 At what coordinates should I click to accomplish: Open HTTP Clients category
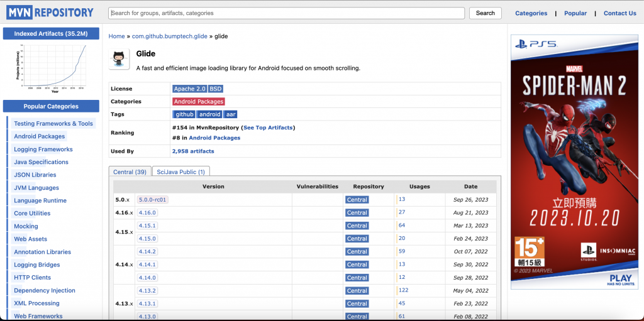coord(33,278)
